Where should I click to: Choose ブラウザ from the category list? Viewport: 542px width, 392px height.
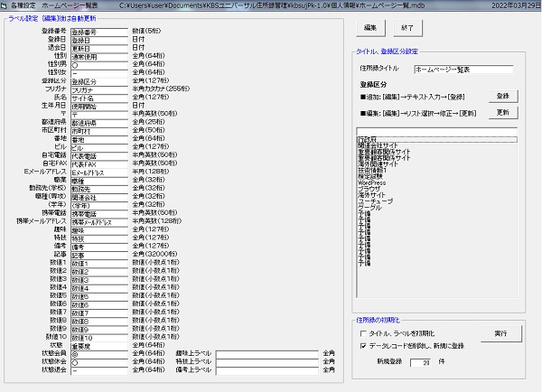[x=373, y=191]
